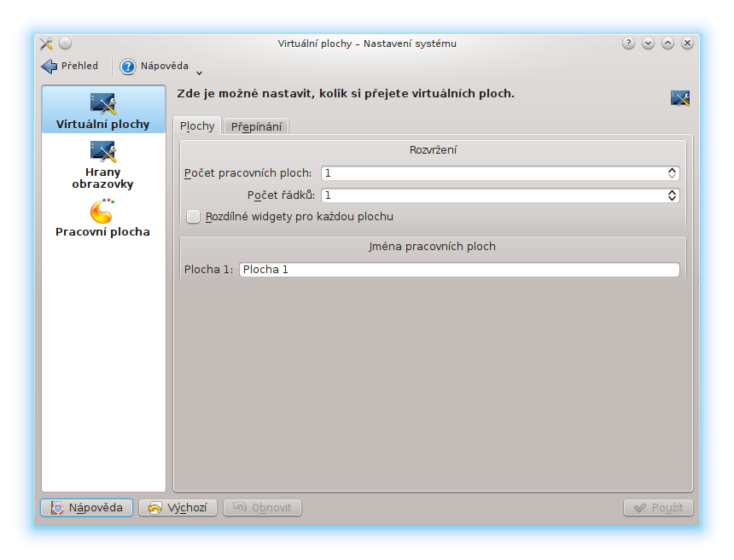The width and height of the screenshot is (734, 560).
Task: Click the round pin button in the title bar
Action: [66, 44]
